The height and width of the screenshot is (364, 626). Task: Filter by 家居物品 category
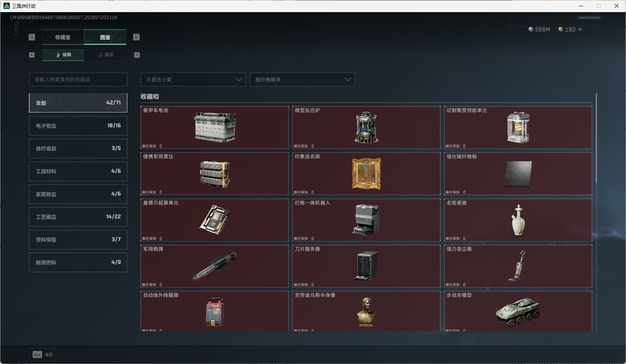point(78,194)
